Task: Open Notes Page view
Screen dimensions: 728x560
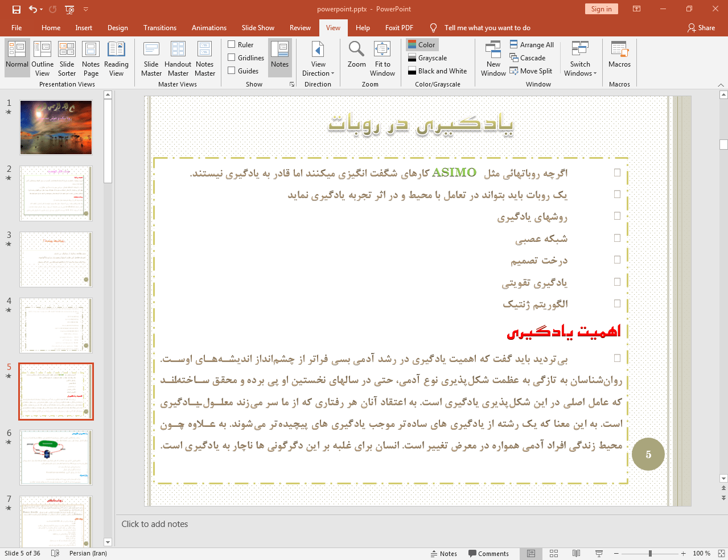Action: [91, 58]
